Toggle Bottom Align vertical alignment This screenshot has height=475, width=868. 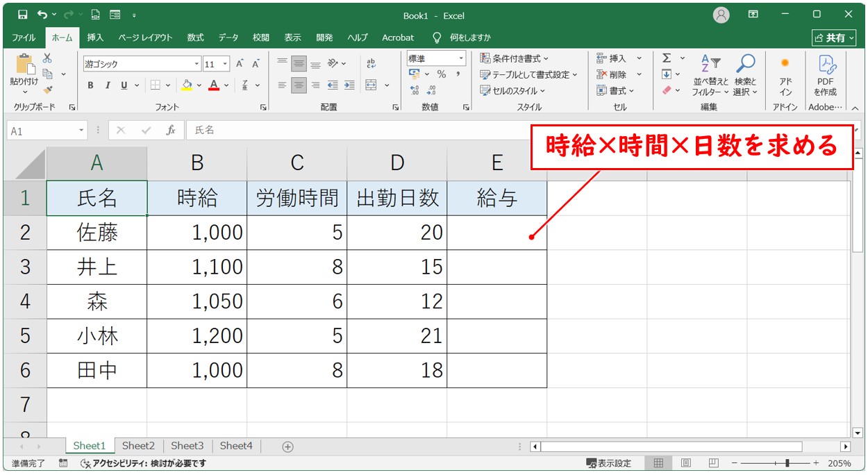click(315, 64)
